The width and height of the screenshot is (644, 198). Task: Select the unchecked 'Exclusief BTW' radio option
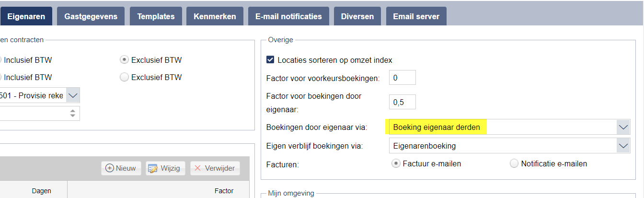(x=124, y=77)
